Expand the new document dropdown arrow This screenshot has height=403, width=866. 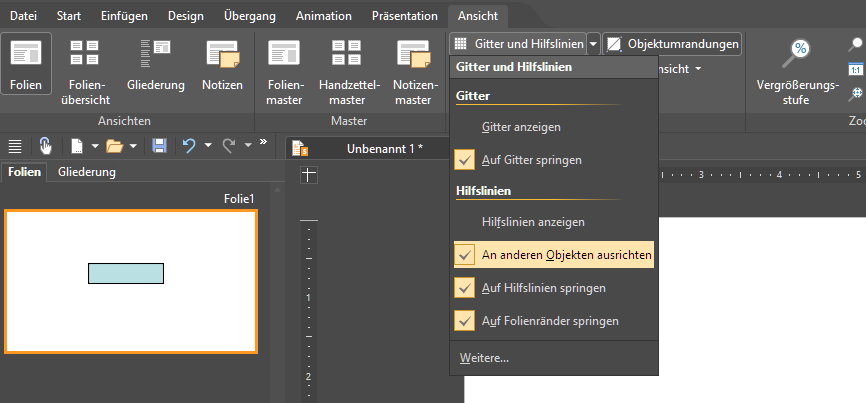[94, 146]
